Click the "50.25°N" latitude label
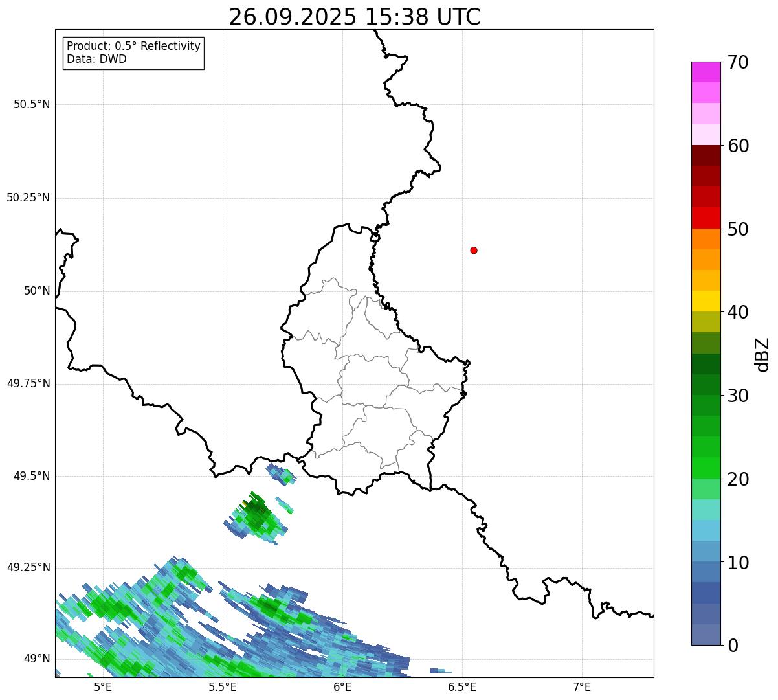This screenshot has width=778, height=700. [28, 198]
